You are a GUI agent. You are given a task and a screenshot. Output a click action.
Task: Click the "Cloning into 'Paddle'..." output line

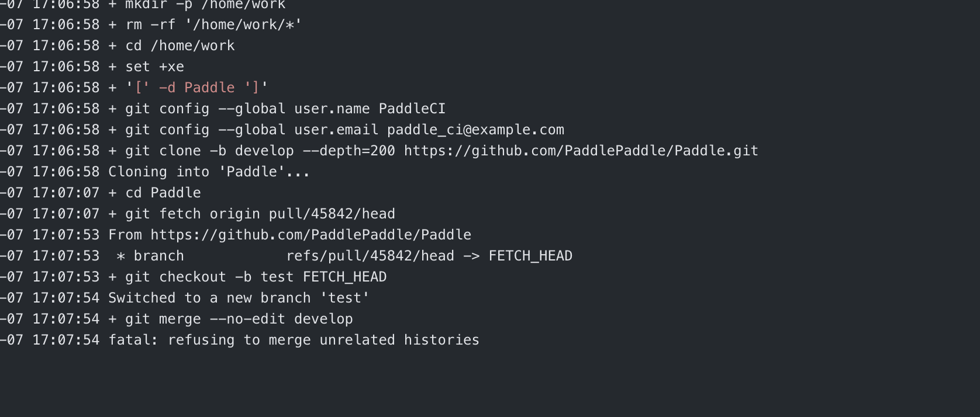209,172
